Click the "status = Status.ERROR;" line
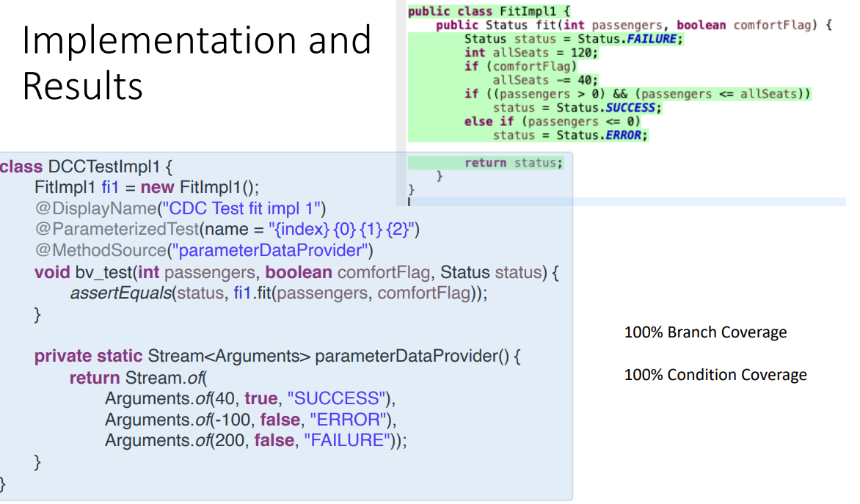This screenshot has width=860, height=504. [571, 135]
